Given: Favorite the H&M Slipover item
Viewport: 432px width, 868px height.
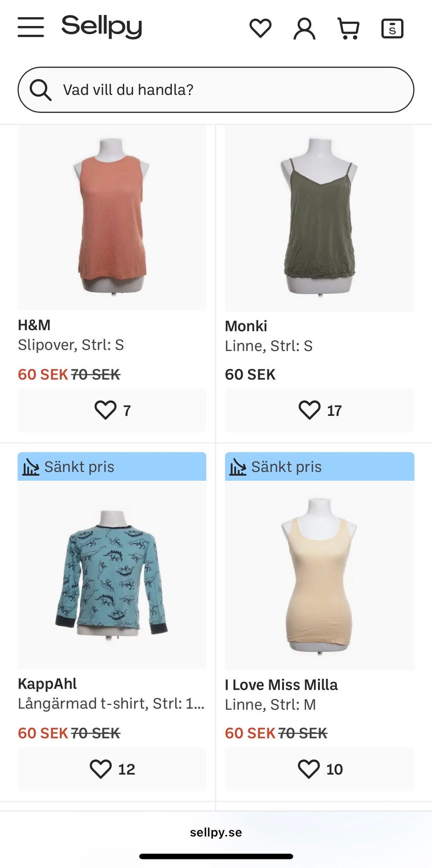Looking at the screenshot, I should [112, 410].
